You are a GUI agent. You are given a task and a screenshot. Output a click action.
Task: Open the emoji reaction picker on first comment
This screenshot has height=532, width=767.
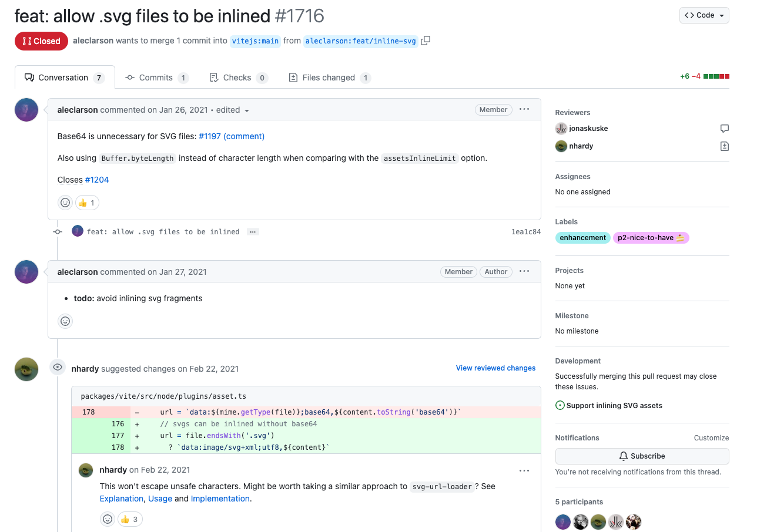click(65, 202)
